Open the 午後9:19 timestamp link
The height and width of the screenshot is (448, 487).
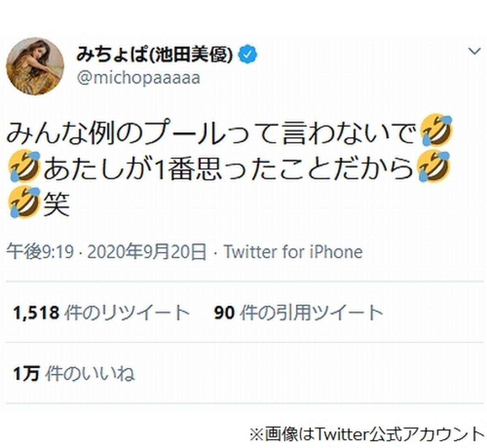[40, 252]
